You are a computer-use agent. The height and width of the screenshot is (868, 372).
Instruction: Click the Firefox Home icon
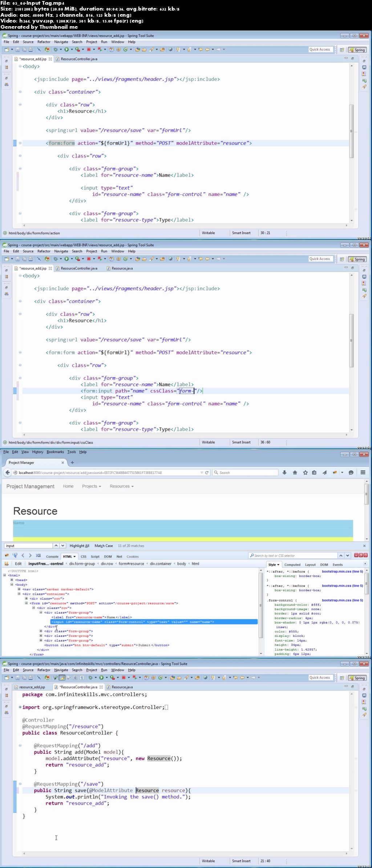[x=295, y=473]
